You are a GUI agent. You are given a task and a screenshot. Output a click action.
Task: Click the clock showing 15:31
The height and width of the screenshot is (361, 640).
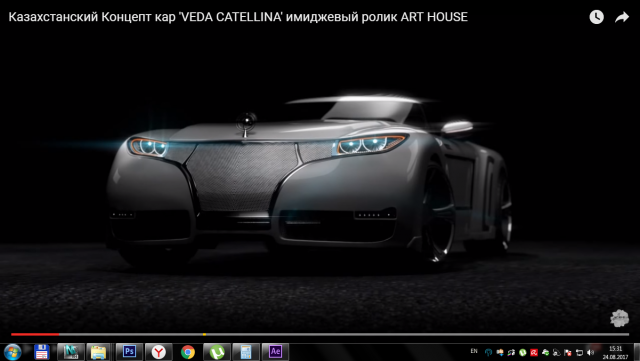click(616, 349)
